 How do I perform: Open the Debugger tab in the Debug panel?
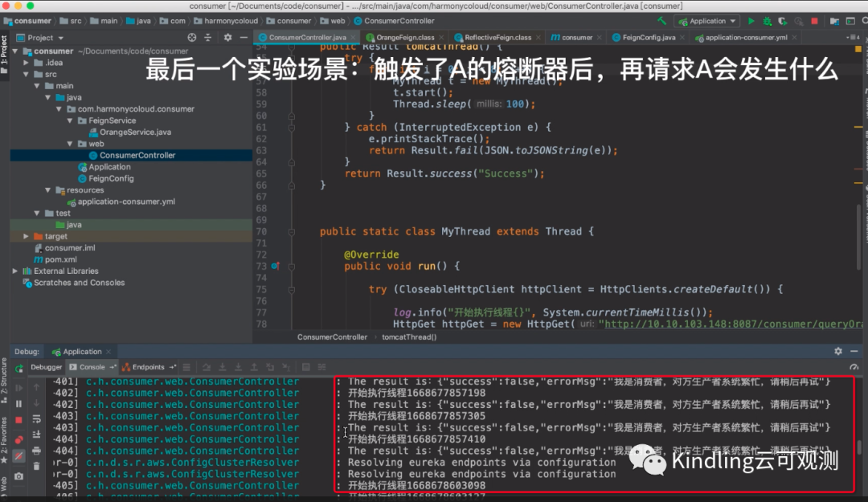tap(47, 367)
